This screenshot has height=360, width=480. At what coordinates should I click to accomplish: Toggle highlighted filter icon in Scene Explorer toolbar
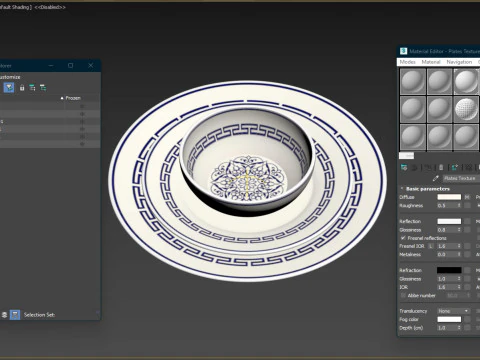[x=9, y=88]
